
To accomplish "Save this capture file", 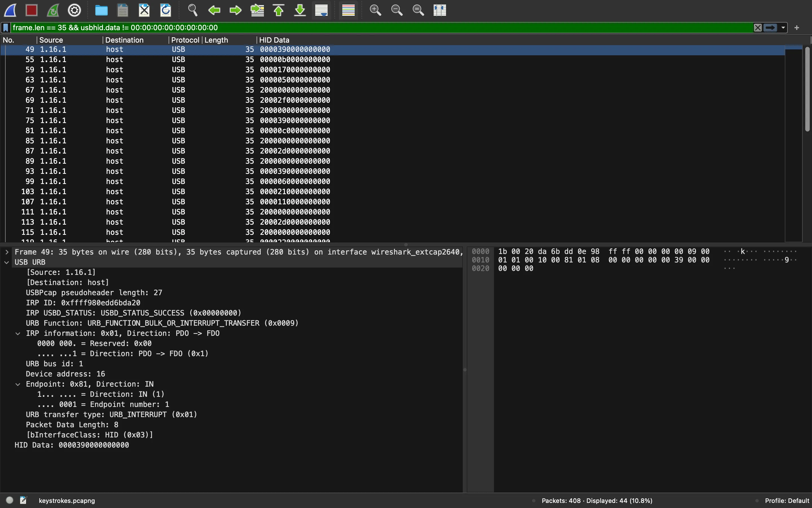I will tap(123, 10).
